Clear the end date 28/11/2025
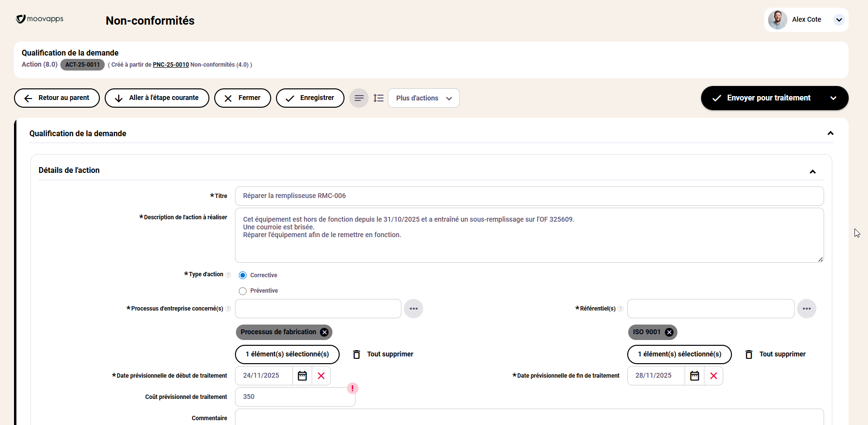Screen dimensions: 868x425 tap(714, 376)
